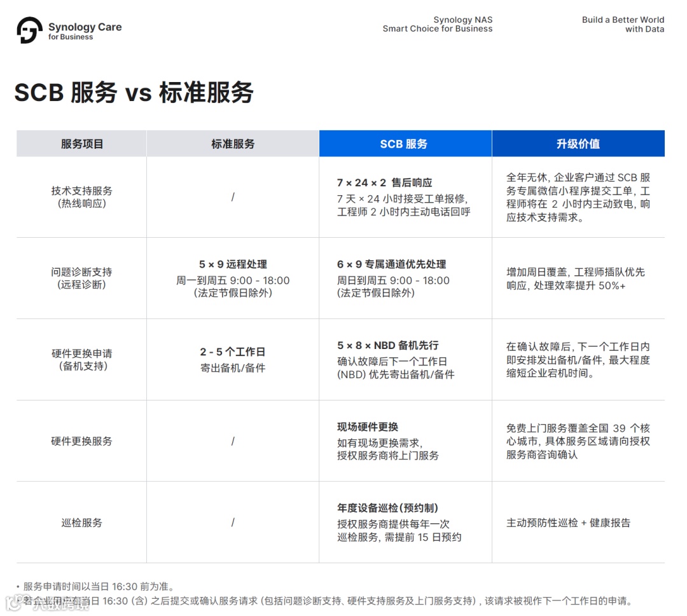The image size is (687, 616).
Task: Click the '现场硬件更换' title
Action: [x=367, y=427]
